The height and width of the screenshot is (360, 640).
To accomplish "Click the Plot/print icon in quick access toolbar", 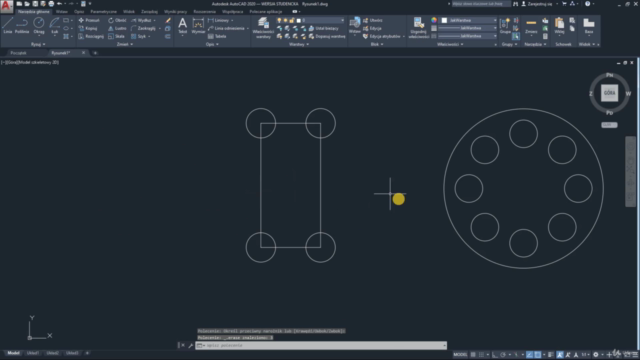I will (x=51, y=4).
